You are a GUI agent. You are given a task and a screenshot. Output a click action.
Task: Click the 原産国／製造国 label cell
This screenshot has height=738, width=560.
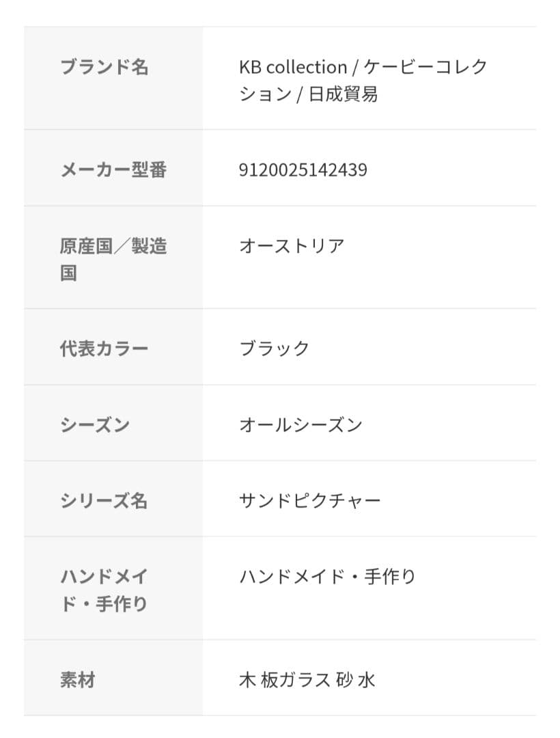tap(113, 259)
